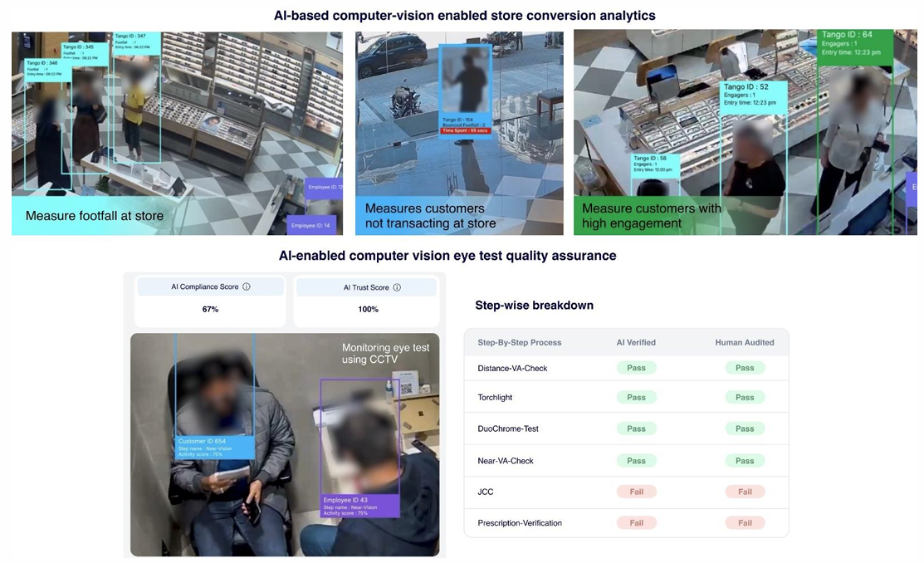Open the Measure footfall at store image
This screenshot has width=924, height=563.
[177, 133]
